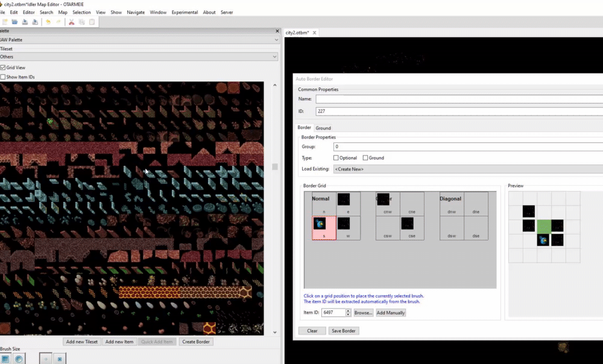The height and width of the screenshot is (364, 603).
Task: Click the 'dnw' diagonal border grid cell
Action: [452, 204]
